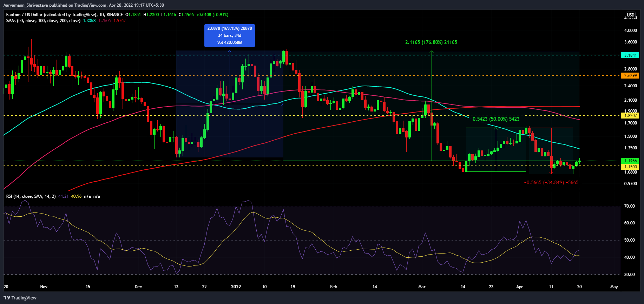Click the RSI value 44.21
644x304 pixels.
tap(63, 196)
